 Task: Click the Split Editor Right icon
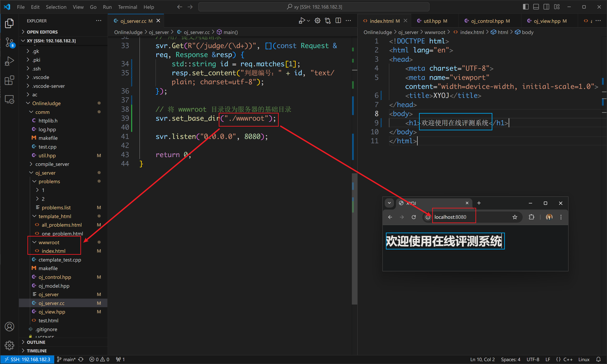(338, 21)
